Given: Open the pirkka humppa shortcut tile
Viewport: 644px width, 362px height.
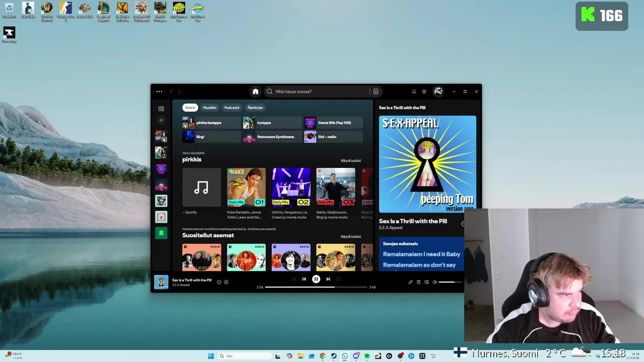Looking at the screenshot, I should pyautogui.click(x=211, y=123).
